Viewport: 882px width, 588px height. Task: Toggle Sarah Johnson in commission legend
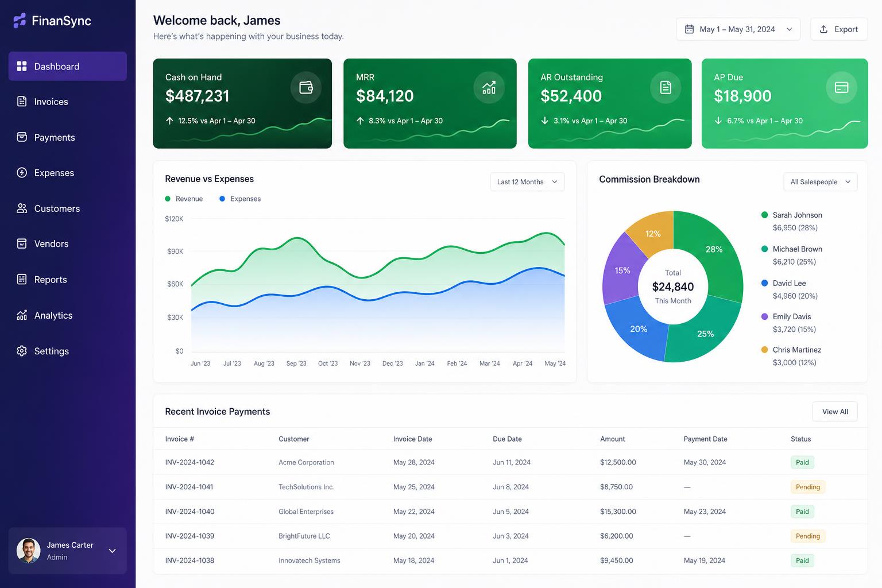pos(791,221)
